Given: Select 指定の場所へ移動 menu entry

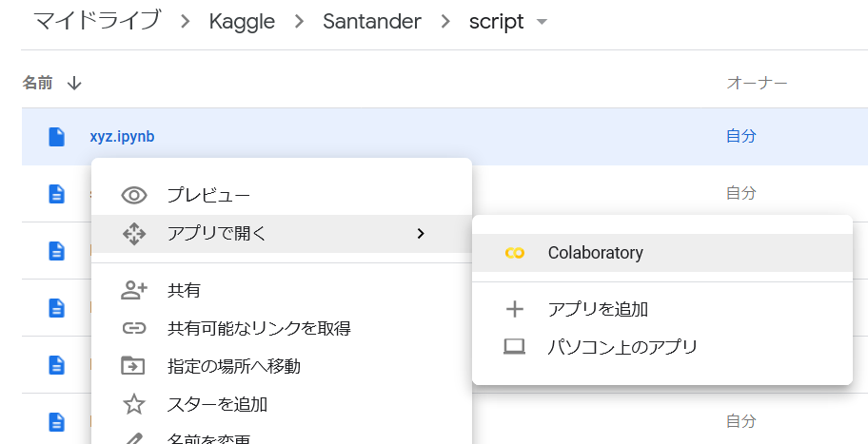Looking at the screenshot, I should tap(281, 366).
